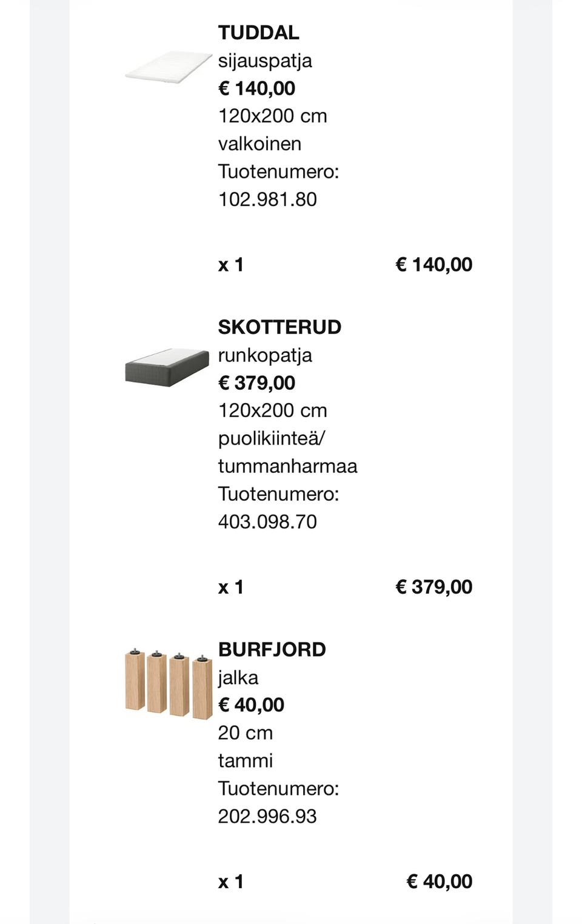
Task: Click the 'valkoinen' colour text
Action: coord(259,144)
